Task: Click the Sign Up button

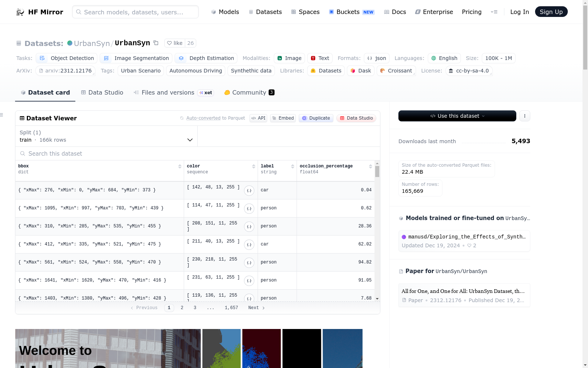Action: (551, 12)
